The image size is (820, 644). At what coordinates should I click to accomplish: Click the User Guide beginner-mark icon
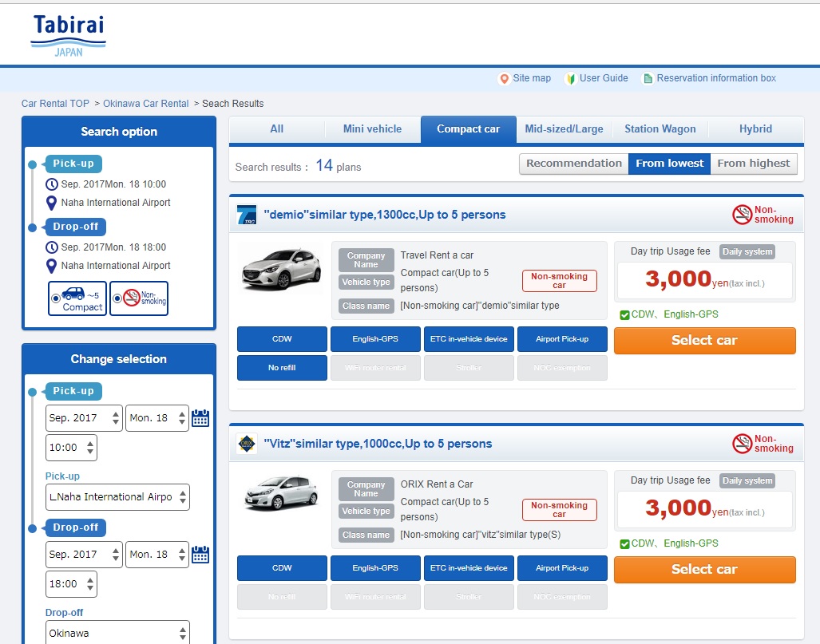571,78
